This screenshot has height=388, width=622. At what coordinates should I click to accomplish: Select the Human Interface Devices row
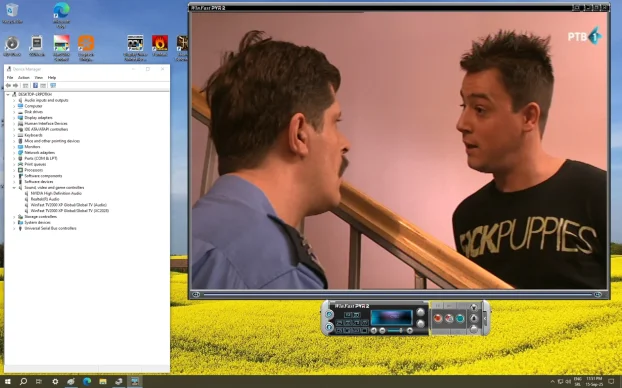pyautogui.click(x=46, y=123)
